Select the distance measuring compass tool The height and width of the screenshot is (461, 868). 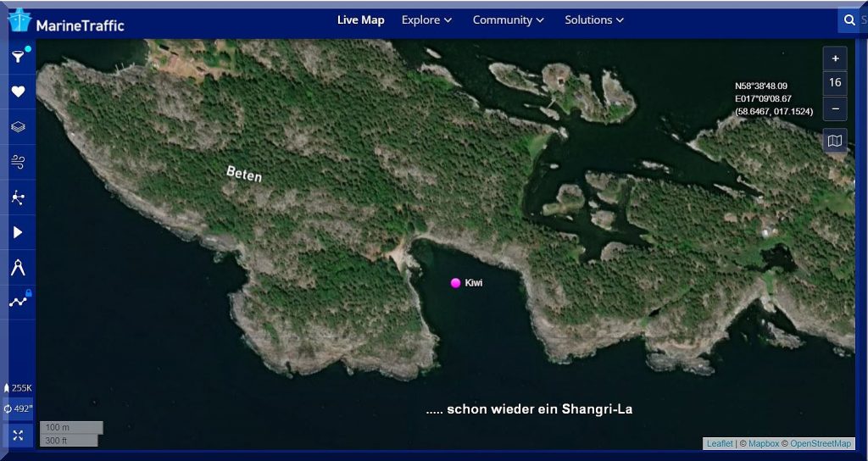[18, 268]
